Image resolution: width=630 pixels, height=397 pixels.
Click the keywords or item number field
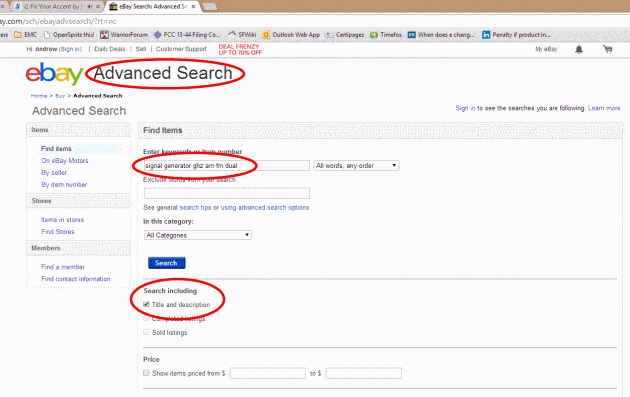click(227, 166)
